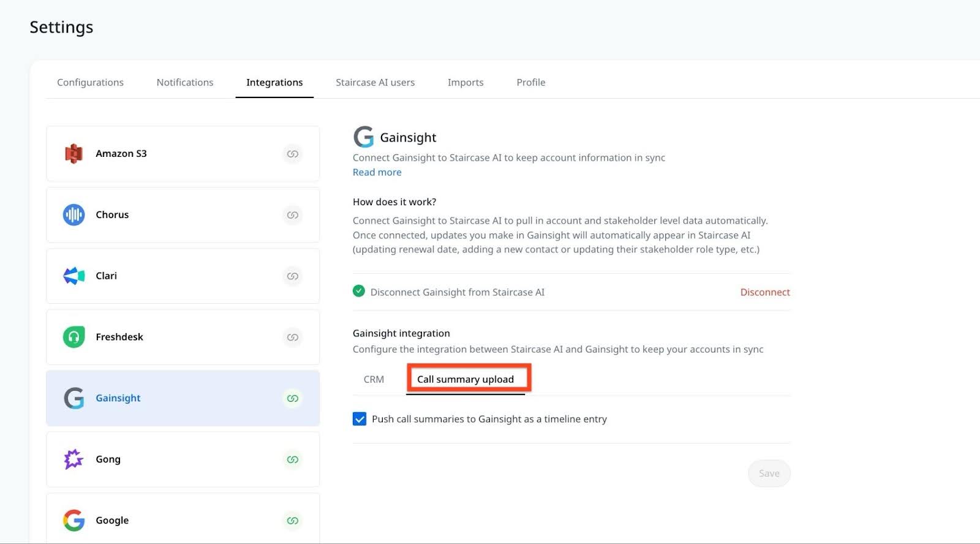Select the Gong integration name
980x544 pixels.
coord(108,459)
